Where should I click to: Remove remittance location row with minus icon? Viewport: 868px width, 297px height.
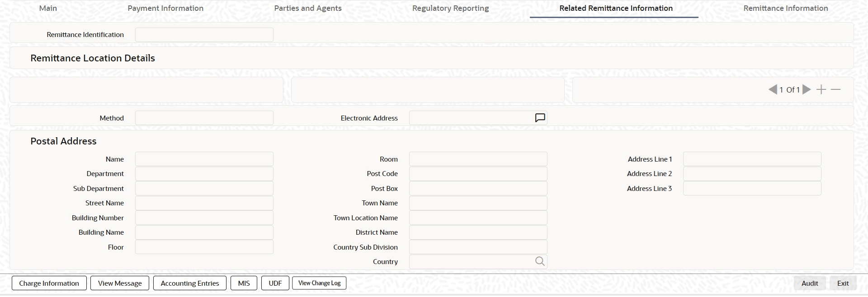pos(836,89)
